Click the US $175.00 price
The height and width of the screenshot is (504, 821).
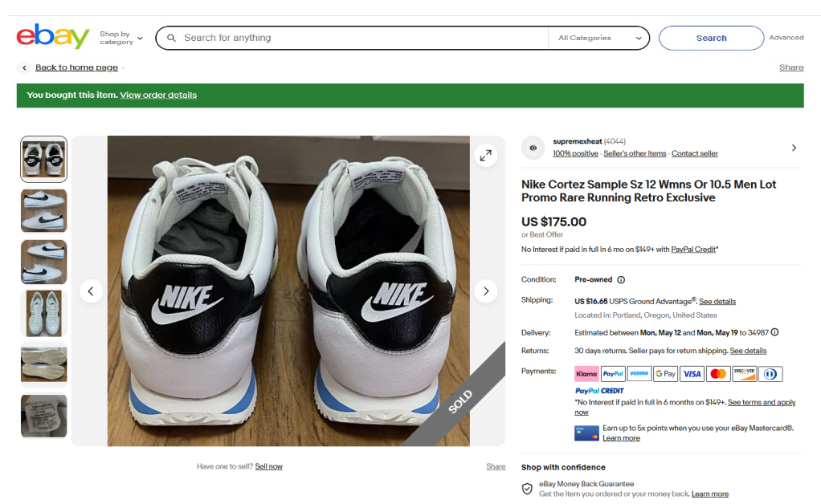(x=554, y=222)
